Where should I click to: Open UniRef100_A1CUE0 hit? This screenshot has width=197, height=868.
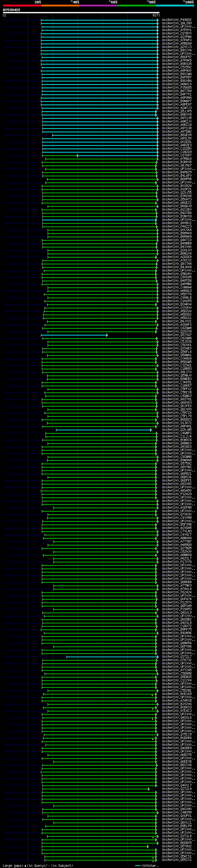177,210
